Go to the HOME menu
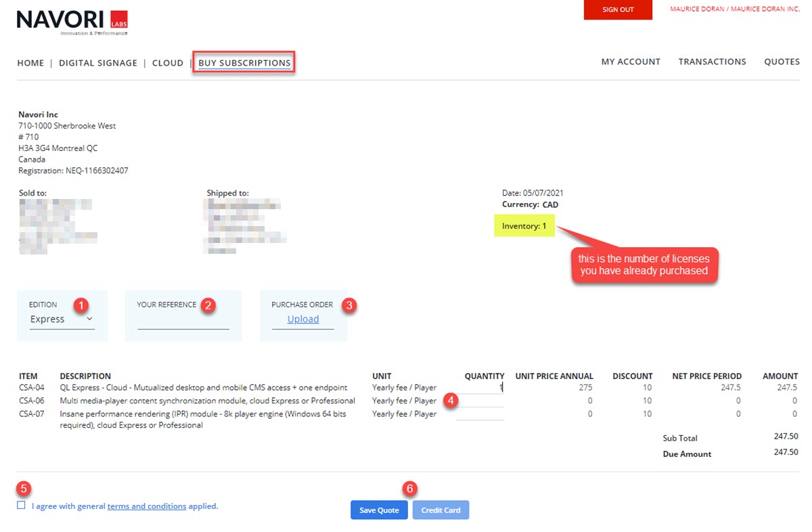Image resolution: width=812 pixels, height=532 pixels. (x=30, y=63)
